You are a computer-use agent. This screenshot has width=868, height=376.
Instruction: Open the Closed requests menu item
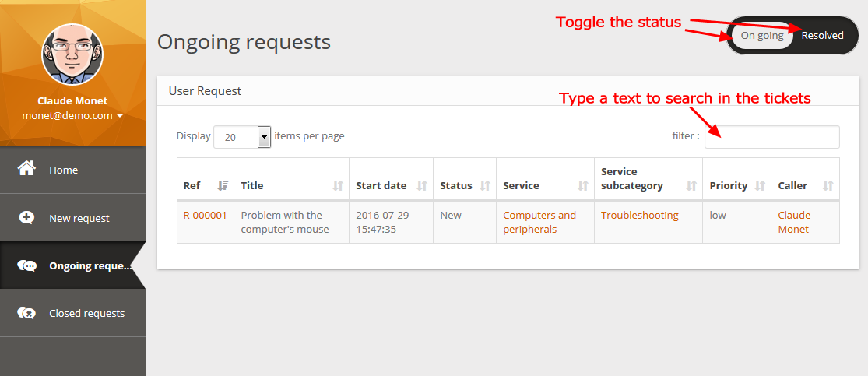tap(86, 313)
